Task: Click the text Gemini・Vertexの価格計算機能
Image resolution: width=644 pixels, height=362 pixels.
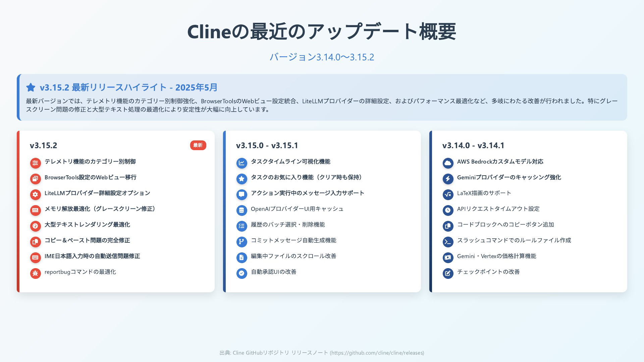Action: click(x=497, y=256)
